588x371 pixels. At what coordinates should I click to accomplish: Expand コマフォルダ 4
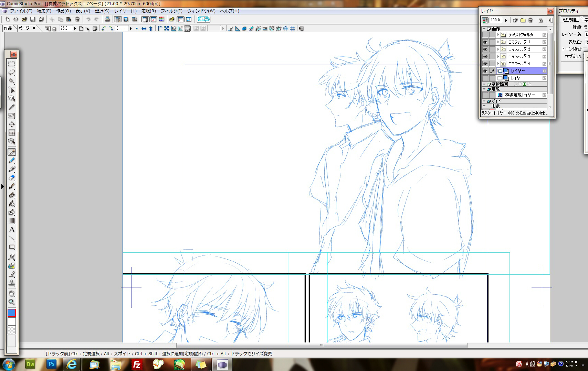[498, 64]
